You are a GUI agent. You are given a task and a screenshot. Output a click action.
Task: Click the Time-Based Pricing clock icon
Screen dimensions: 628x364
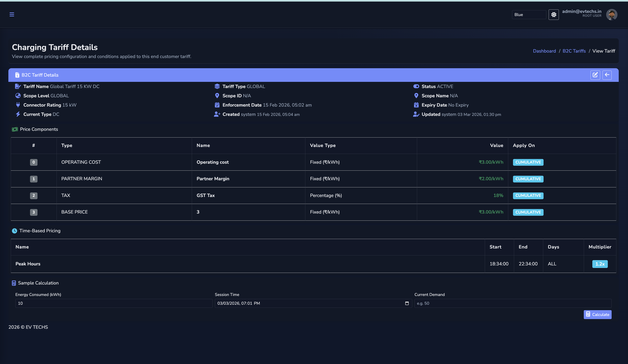pos(14,231)
